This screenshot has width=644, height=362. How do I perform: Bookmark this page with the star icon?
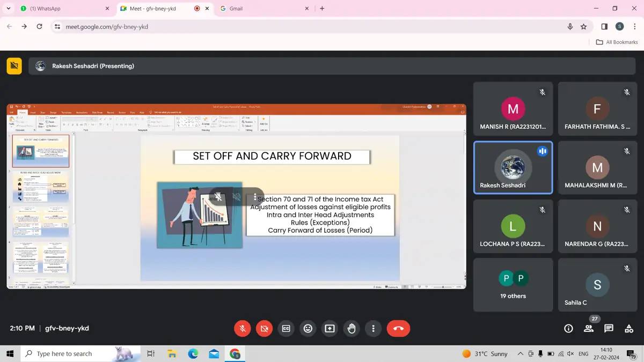click(584, 26)
